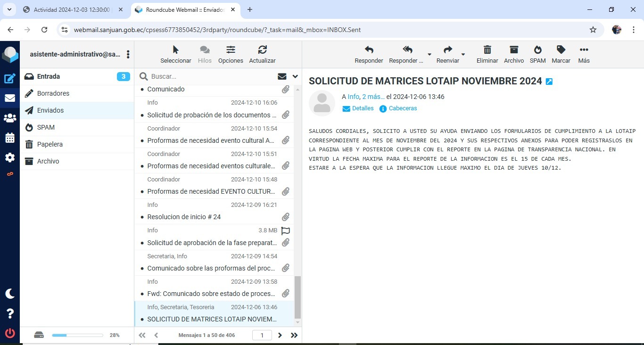Expand the Reenviar forward options arrow

tap(463, 55)
